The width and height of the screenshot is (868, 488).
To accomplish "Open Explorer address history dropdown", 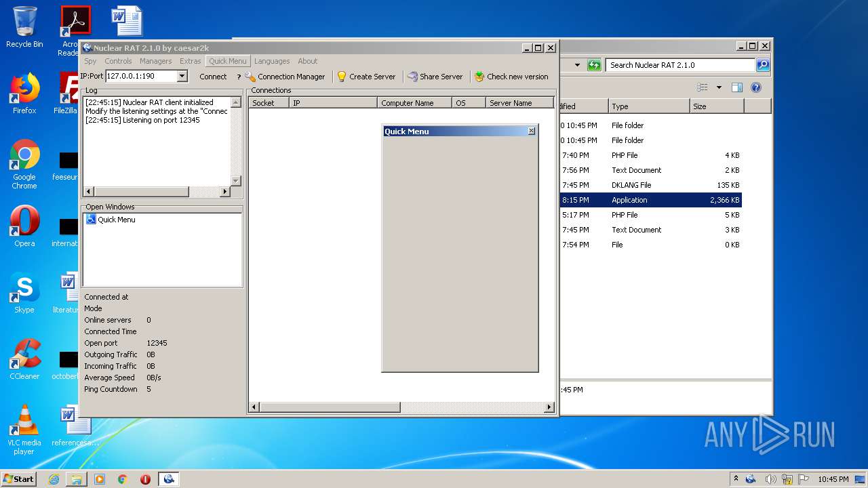I will [x=577, y=65].
